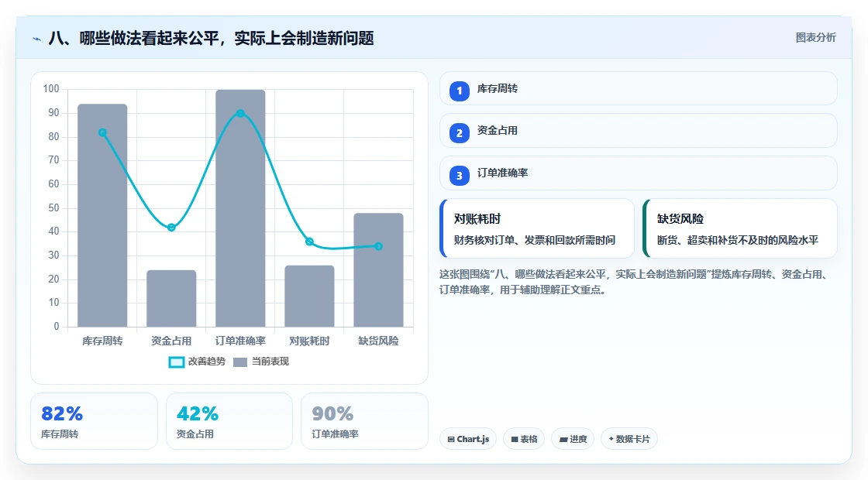Image resolution: width=868 pixels, height=480 pixels.
Task: Click the lightning icon beside the section title
Action: point(37,39)
